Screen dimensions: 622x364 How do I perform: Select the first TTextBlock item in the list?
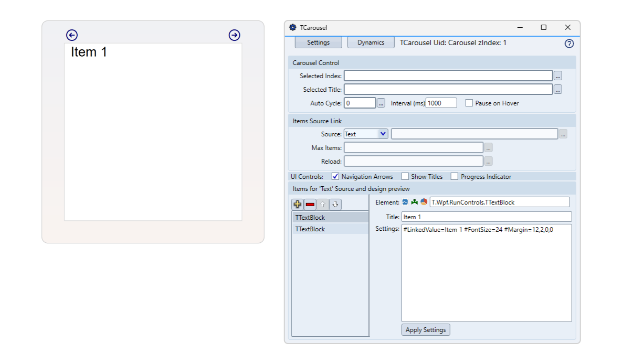click(330, 218)
